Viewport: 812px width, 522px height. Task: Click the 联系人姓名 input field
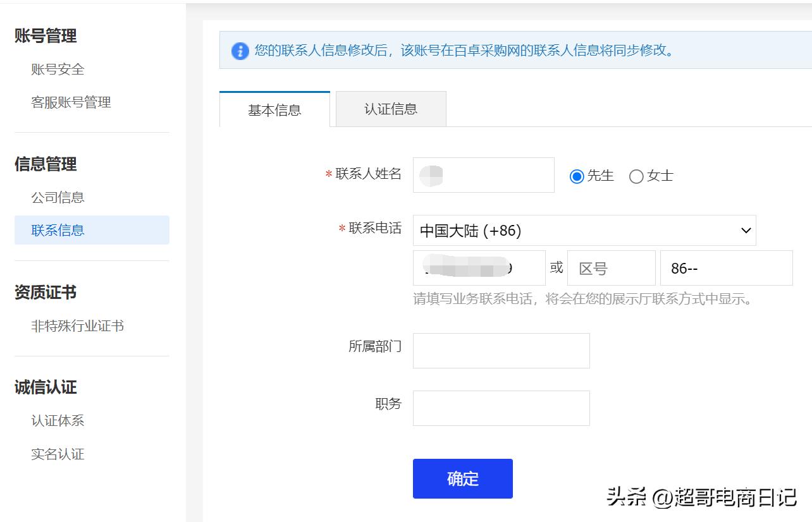coord(483,175)
